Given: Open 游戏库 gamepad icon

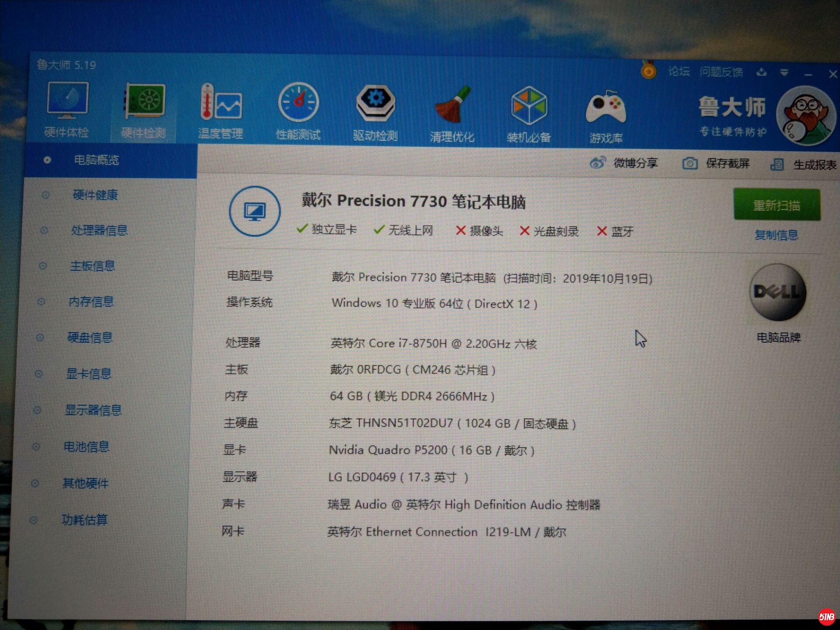Looking at the screenshot, I should coord(606,108).
